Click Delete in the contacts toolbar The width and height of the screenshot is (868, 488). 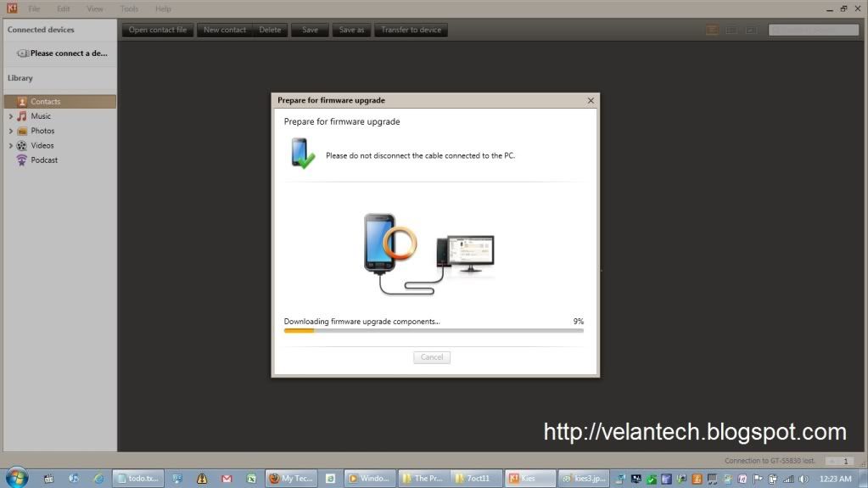(x=270, y=30)
